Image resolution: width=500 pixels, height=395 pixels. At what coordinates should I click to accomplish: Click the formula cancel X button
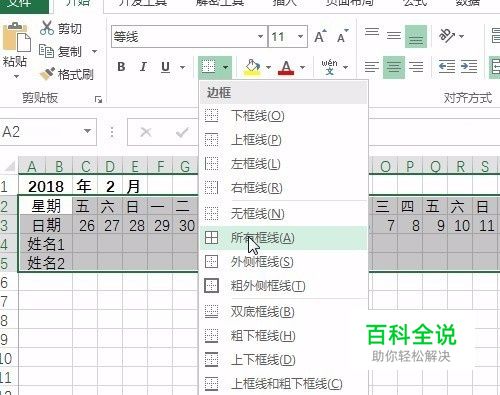(x=146, y=132)
